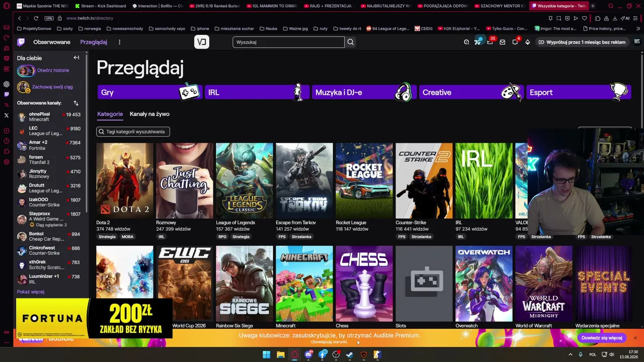Viewport: 644px width, 362px height.
Task: Open the new tab plus button
Action: tap(593, 6)
